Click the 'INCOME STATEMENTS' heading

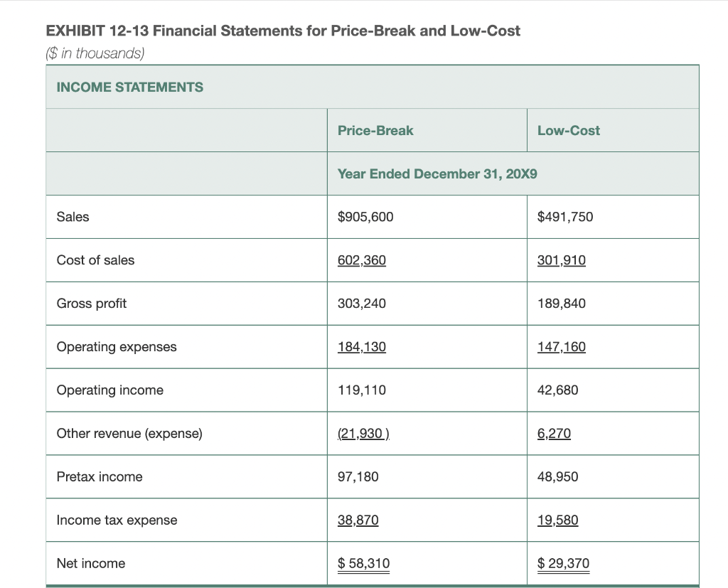[x=130, y=87]
